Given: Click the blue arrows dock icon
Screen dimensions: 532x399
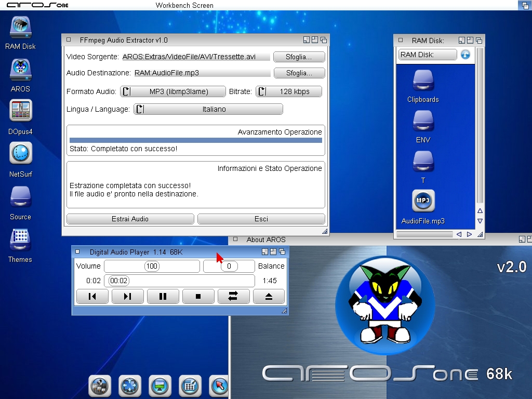Looking at the screenshot, I should (129, 386).
